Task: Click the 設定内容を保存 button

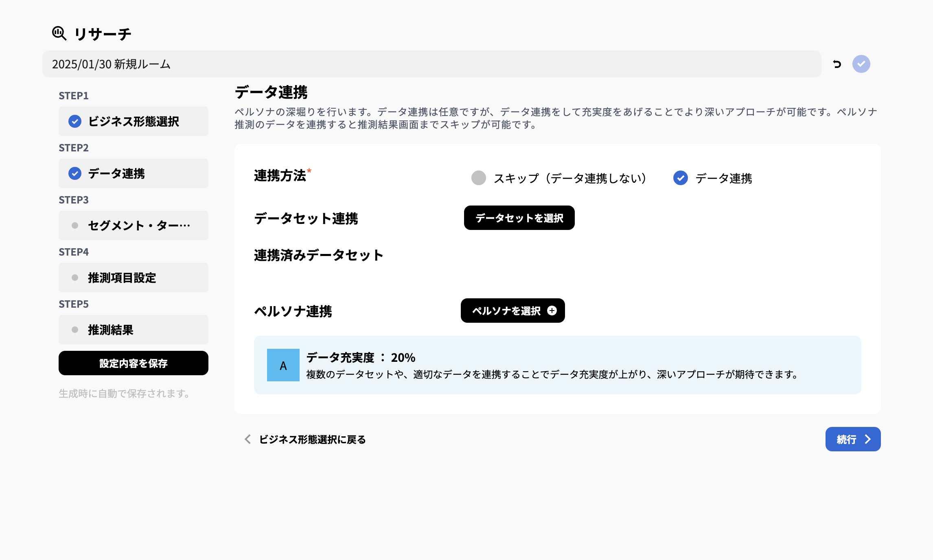Action: [x=134, y=363]
